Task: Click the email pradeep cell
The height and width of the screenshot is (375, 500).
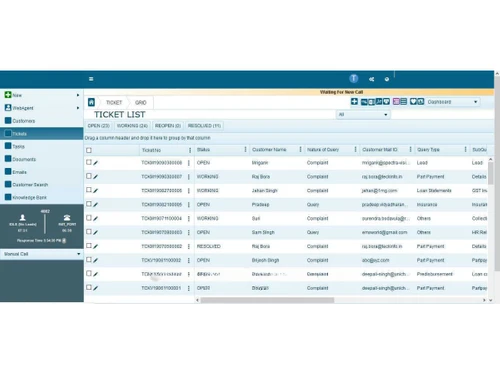Action: pyautogui.click(x=384, y=205)
